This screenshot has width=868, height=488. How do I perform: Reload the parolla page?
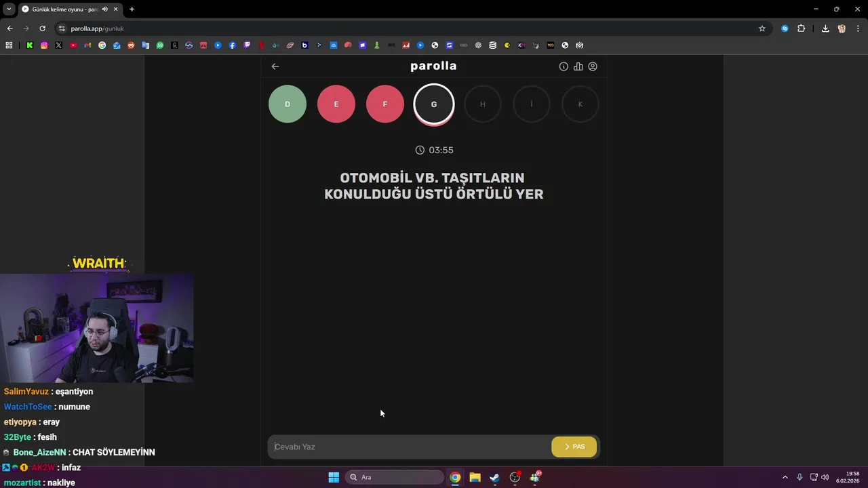coord(42,28)
